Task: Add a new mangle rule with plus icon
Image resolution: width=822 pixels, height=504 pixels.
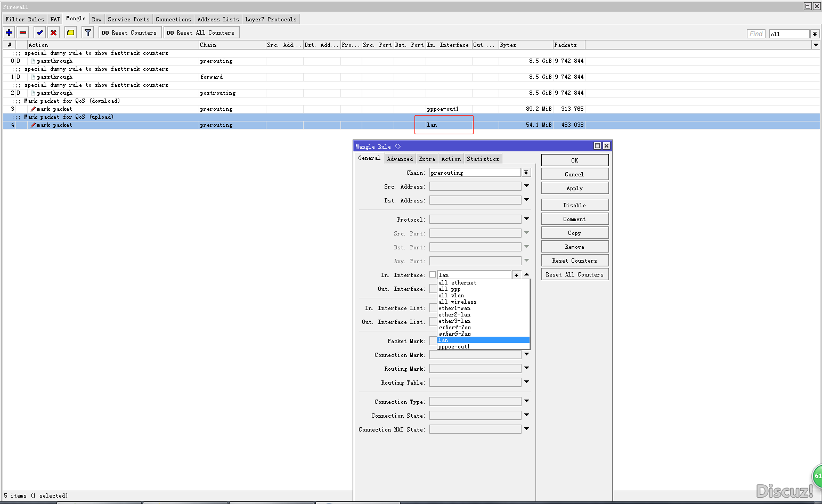Action: (x=9, y=32)
